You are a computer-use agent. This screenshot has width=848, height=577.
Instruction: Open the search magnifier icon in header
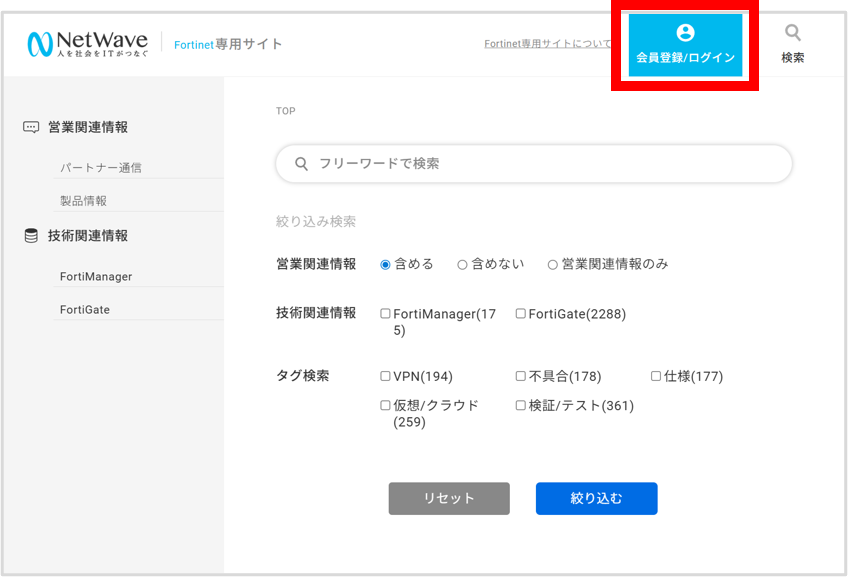[793, 34]
